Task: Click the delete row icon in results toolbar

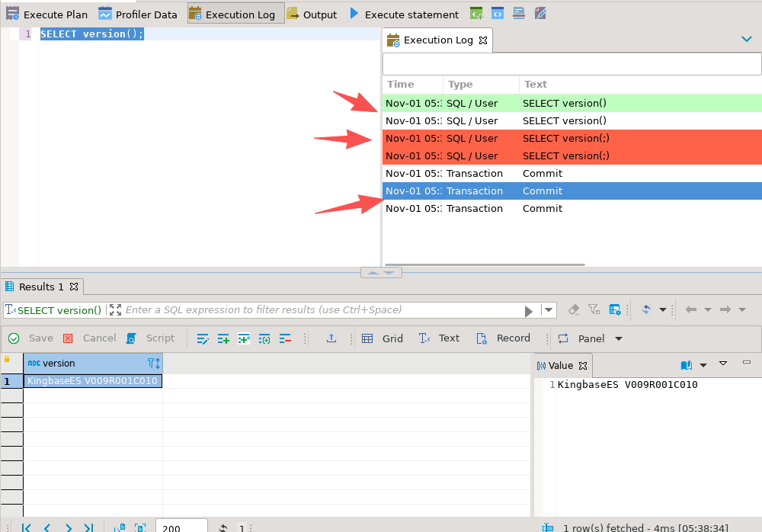Action: coord(285,338)
